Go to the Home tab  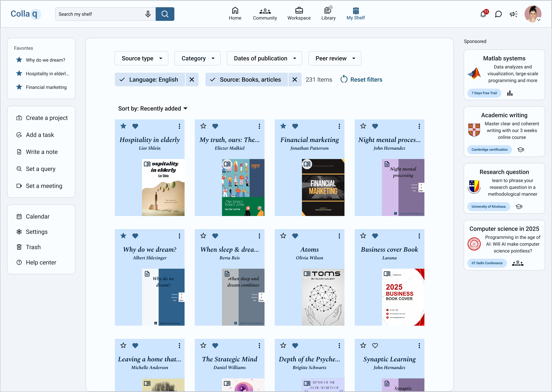pyautogui.click(x=235, y=14)
